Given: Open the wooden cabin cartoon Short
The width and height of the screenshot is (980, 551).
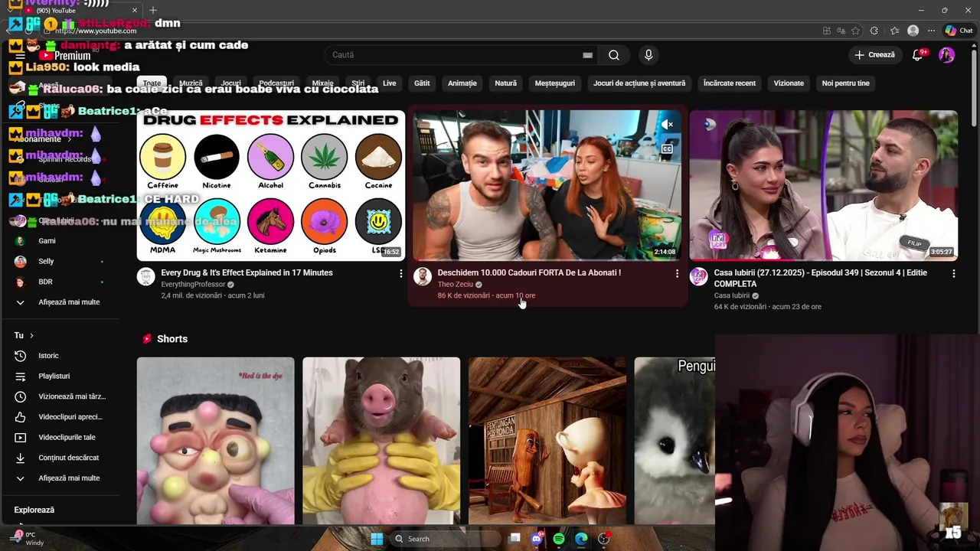Looking at the screenshot, I should tap(547, 441).
